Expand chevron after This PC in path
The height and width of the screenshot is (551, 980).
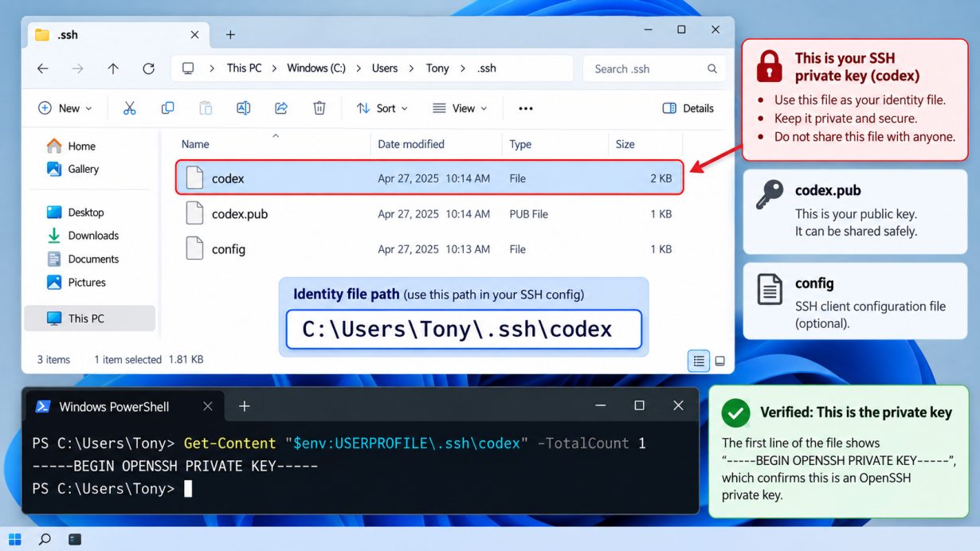point(273,68)
